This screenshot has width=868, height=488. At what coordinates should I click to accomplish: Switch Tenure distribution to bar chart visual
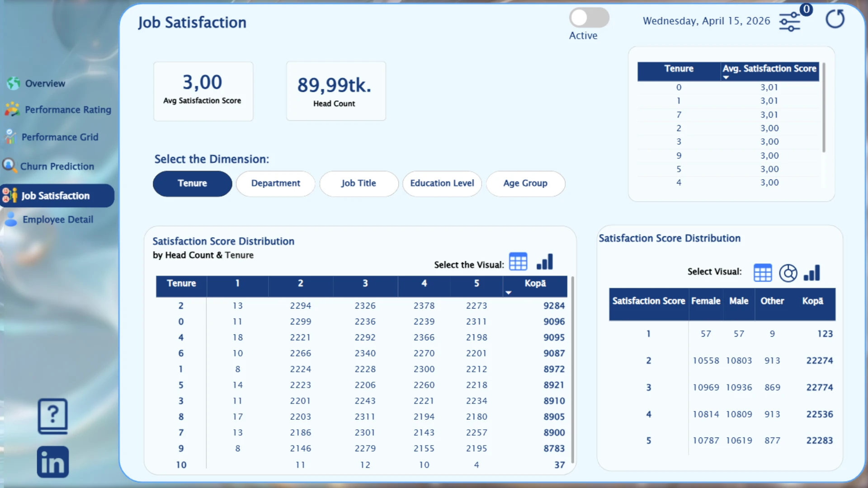(545, 262)
